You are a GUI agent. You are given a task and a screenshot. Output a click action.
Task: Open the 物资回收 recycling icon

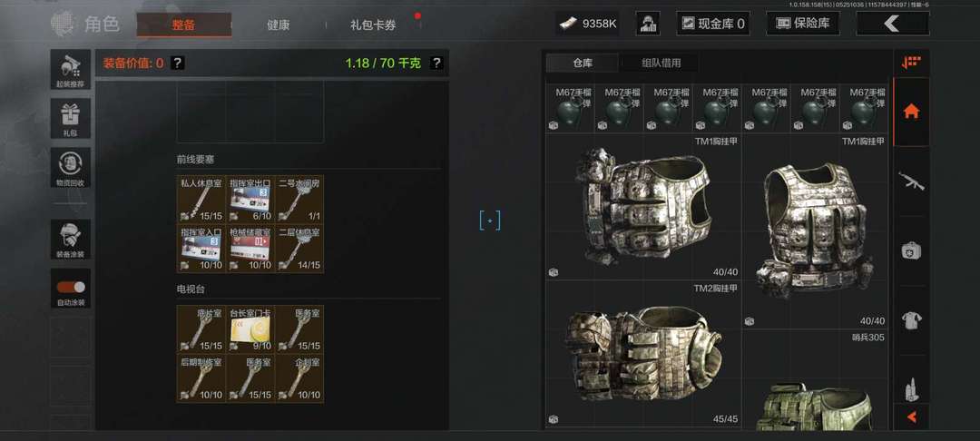click(x=70, y=167)
